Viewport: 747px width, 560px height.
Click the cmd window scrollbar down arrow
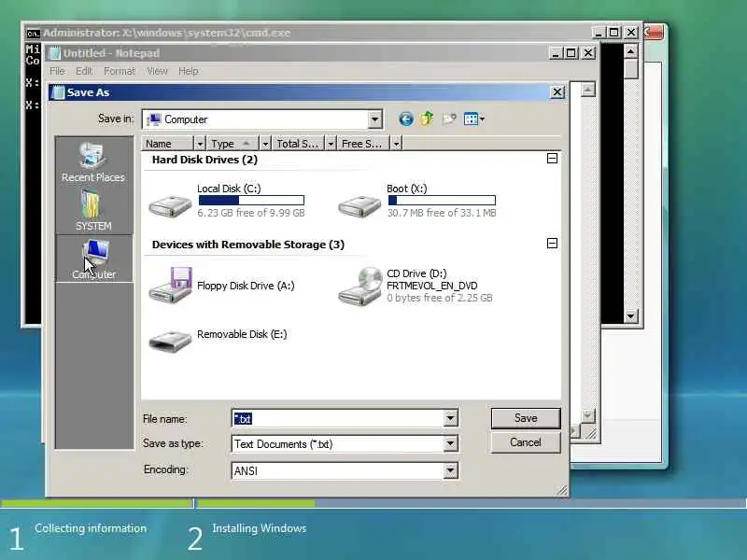tap(631, 315)
